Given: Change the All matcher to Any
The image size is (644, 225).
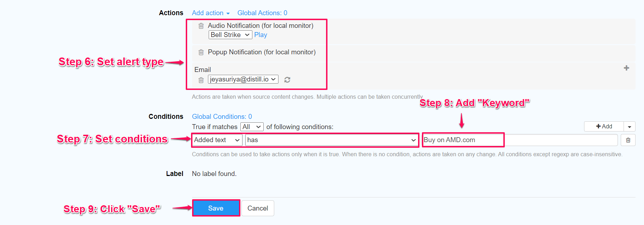Looking at the screenshot, I should [252, 127].
